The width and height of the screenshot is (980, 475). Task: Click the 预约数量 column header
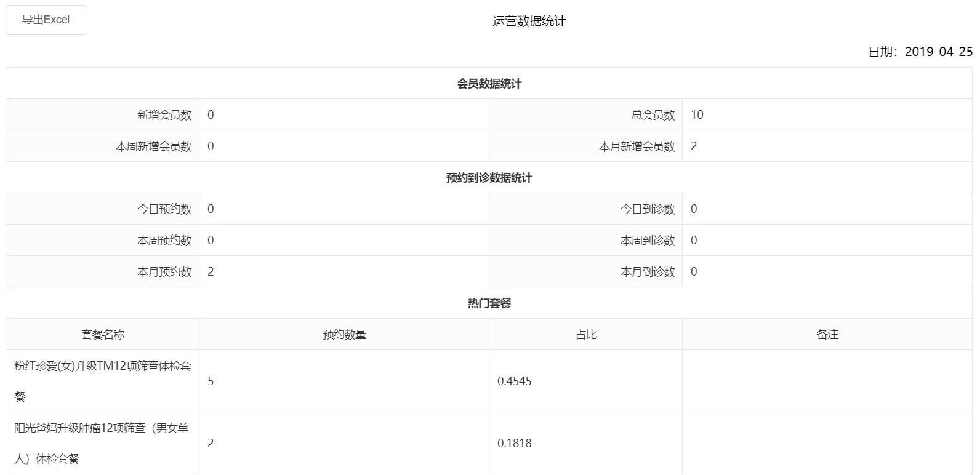[x=344, y=335]
